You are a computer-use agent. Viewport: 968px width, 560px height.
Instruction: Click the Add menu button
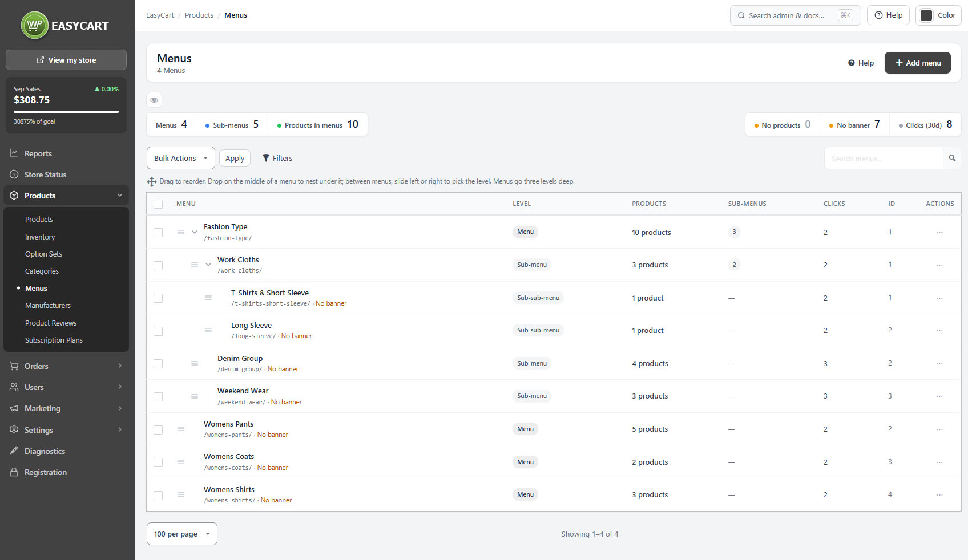point(918,63)
